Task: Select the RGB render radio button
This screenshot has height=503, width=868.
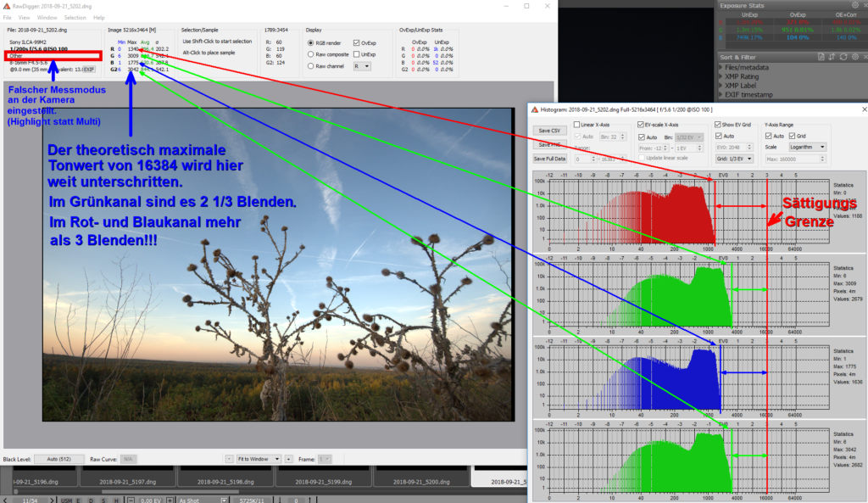Action: coord(310,42)
